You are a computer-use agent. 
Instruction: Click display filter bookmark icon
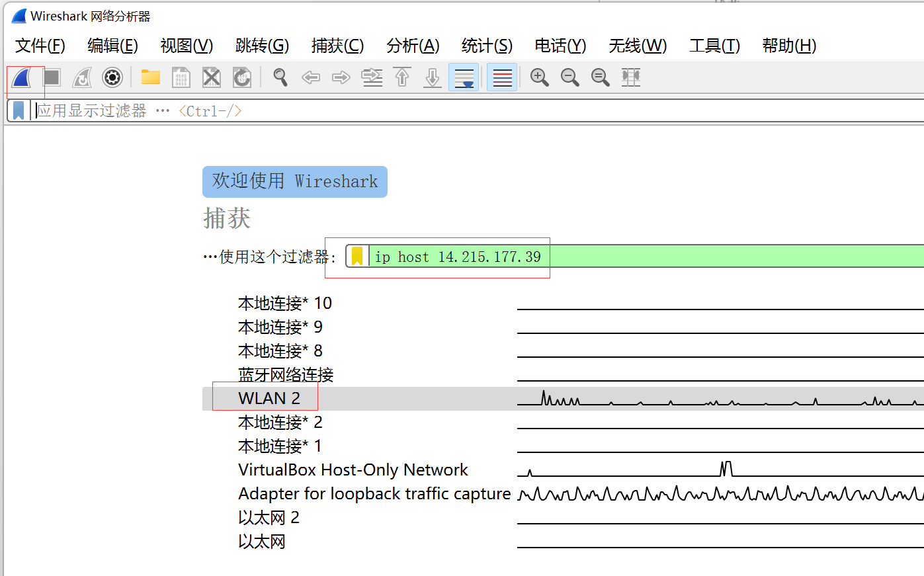[x=19, y=110]
